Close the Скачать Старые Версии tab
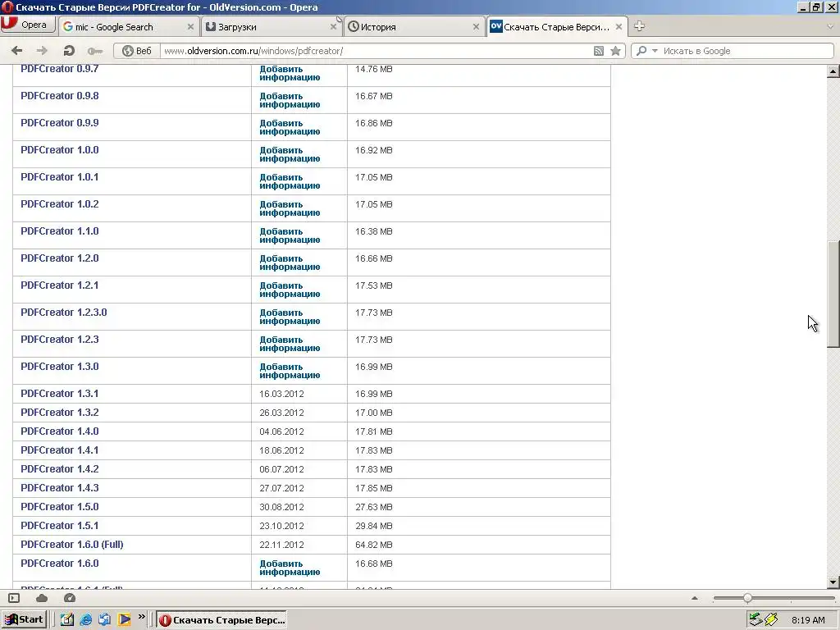 point(619,27)
